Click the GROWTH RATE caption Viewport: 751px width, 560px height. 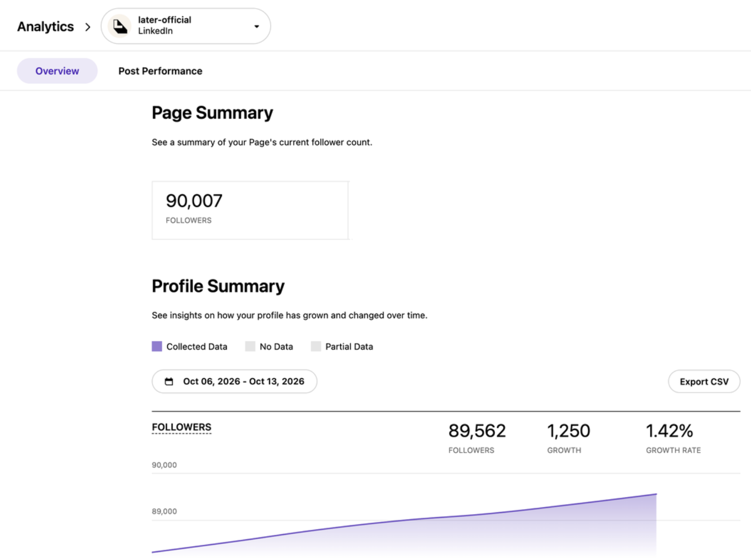673,450
